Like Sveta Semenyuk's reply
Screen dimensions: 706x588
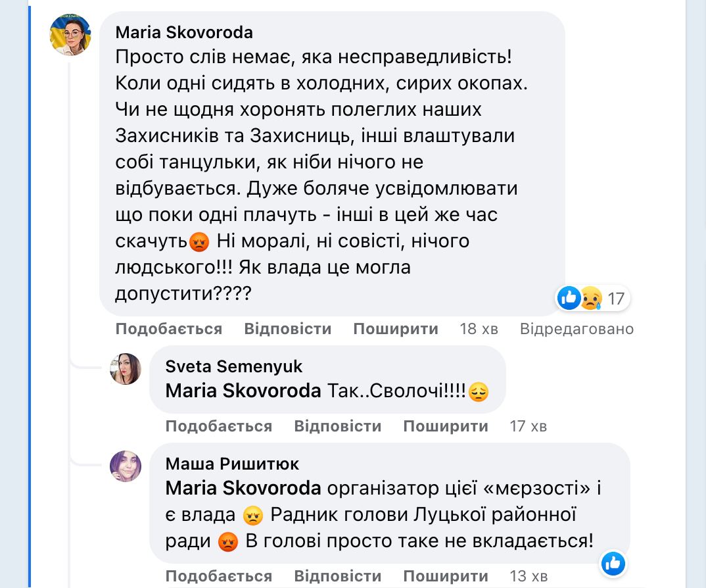coord(218,426)
